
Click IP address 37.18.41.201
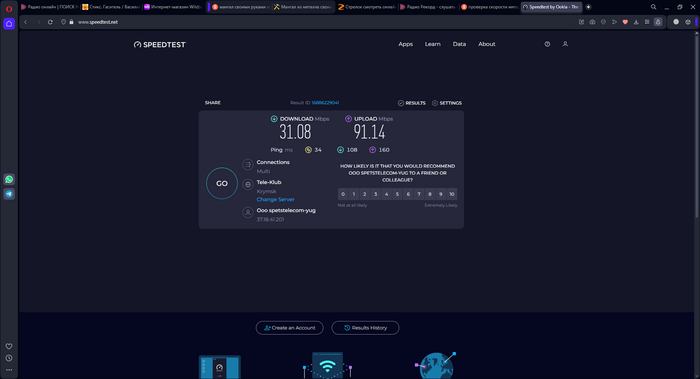[x=271, y=220]
